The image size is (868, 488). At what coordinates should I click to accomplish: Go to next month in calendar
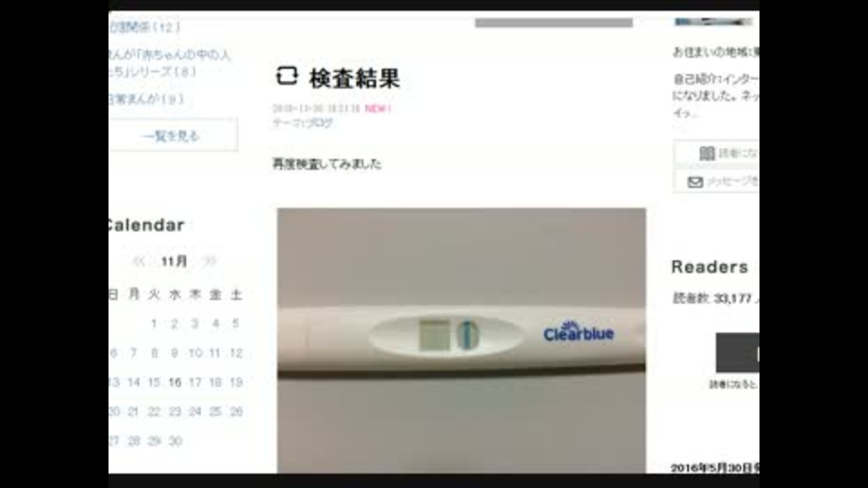[209, 261]
